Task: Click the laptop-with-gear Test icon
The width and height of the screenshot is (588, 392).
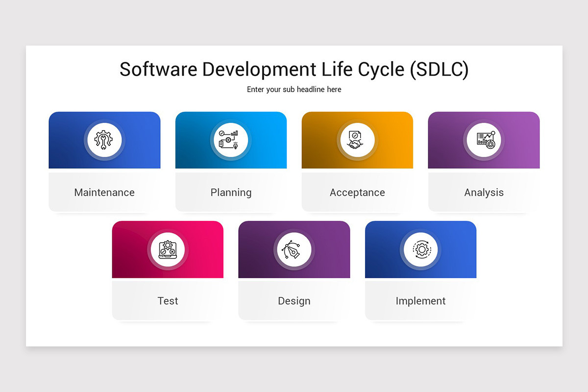Action: click(x=168, y=249)
